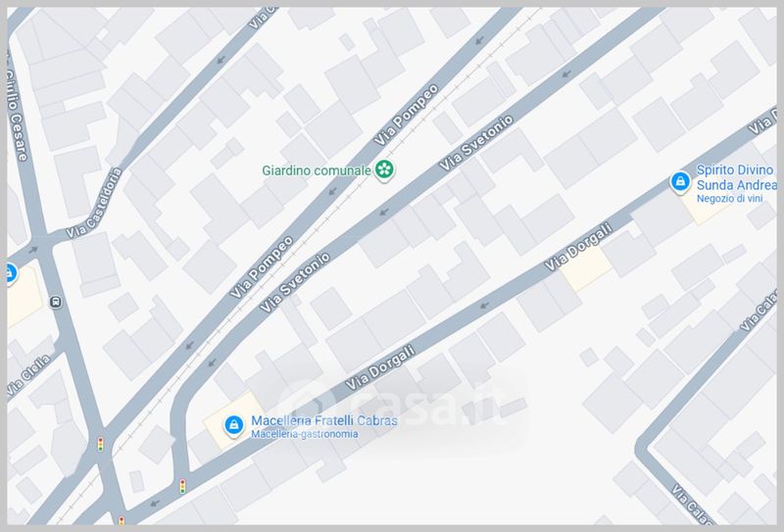This screenshot has width=784, height=532.
Task: Select the Negozio di vini subtitle
Action: click(729, 199)
